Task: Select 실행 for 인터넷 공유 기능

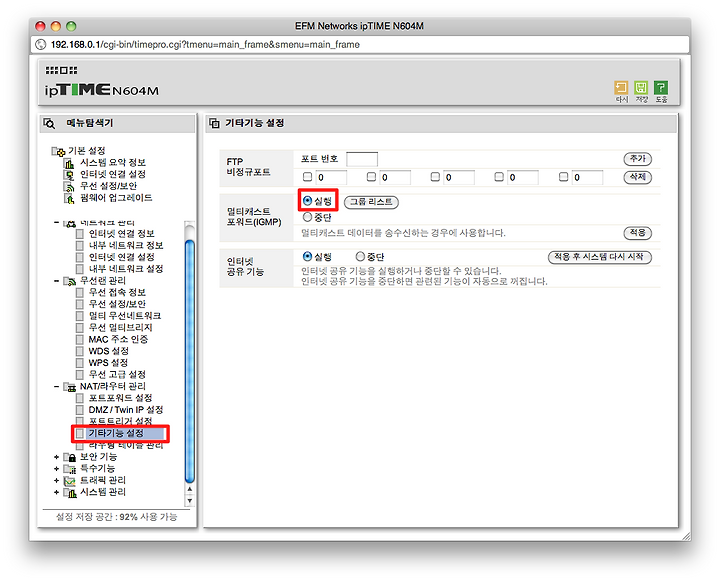Action: click(x=308, y=256)
